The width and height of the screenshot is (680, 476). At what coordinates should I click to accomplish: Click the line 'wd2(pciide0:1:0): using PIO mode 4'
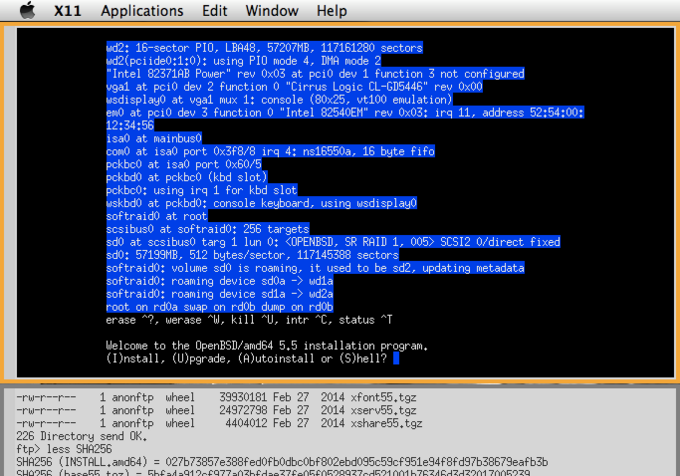pos(243,61)
